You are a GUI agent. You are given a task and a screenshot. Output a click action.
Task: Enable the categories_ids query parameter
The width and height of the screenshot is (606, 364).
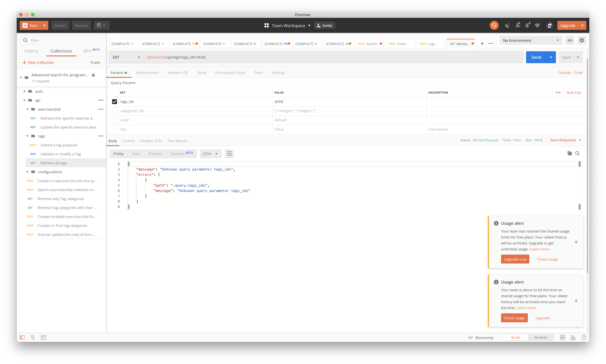(114, 111)
